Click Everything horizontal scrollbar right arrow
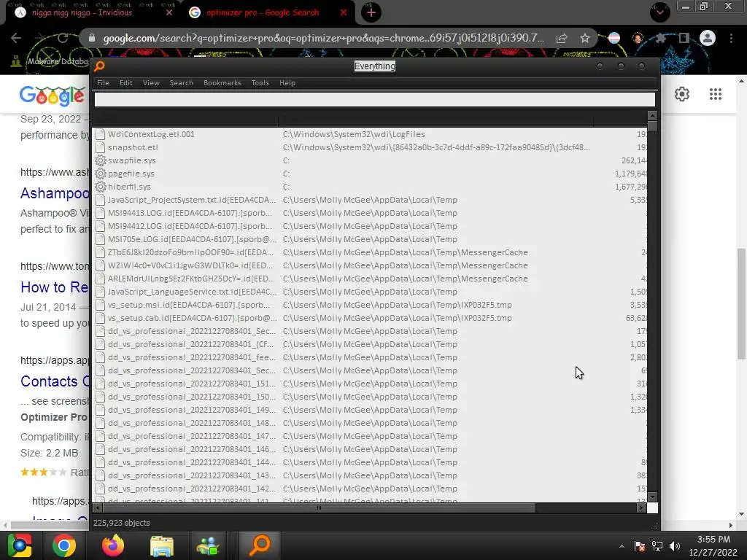747x560 pixels. pos(641,508)
